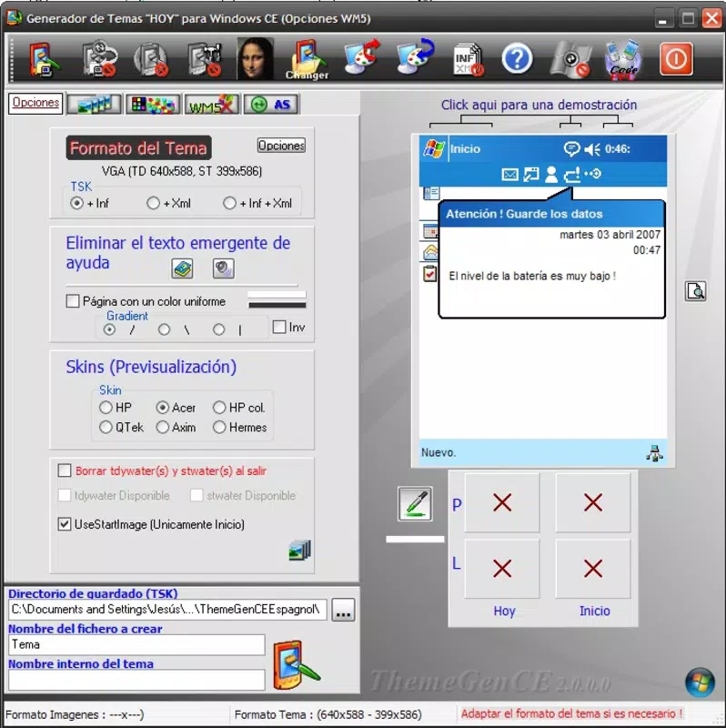
Task: Check Página con un color uniforme
Action: 73,301
